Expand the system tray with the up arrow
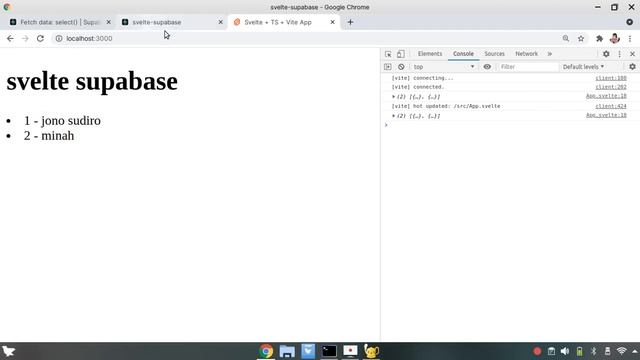The height and width of the screenshot is (360, 640). point(635,351)
